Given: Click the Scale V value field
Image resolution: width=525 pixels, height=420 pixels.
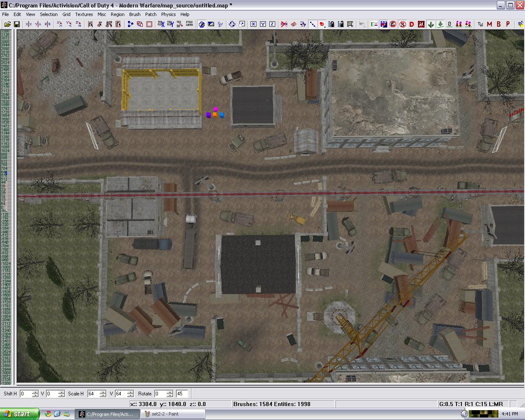Looking at the screenshot, I should [121, 394].
